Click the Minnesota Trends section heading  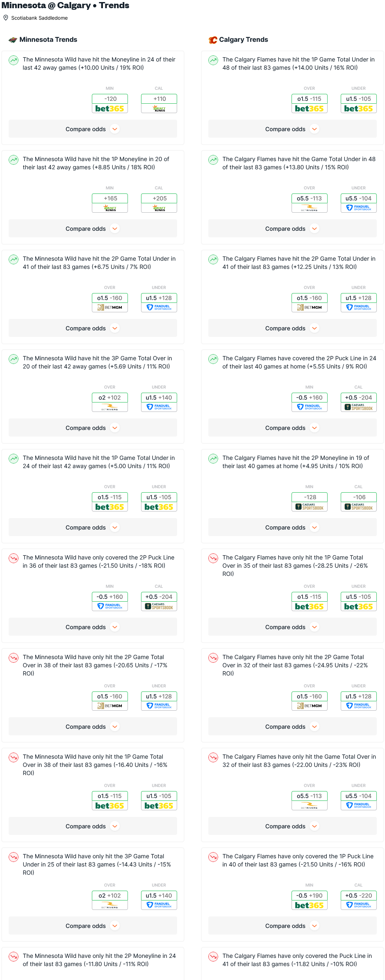(x=48, y=40)
